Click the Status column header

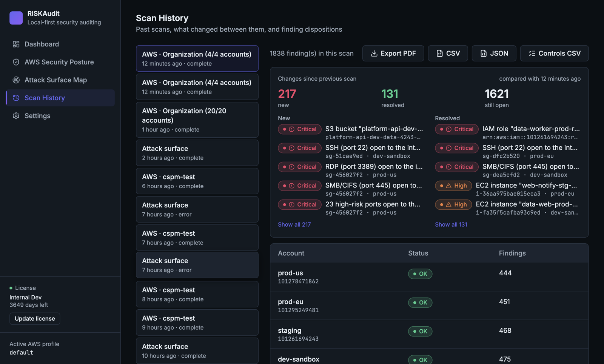point(418,253)
